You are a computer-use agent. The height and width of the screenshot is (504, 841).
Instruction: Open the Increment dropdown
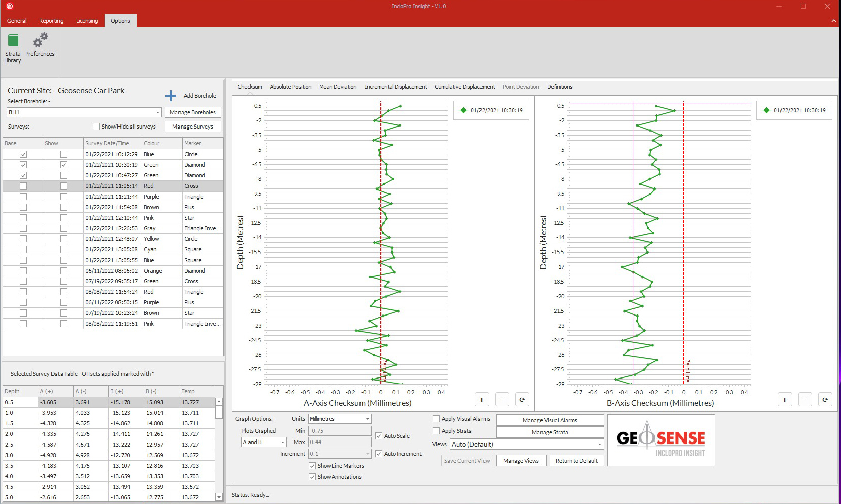pos(368,454)
